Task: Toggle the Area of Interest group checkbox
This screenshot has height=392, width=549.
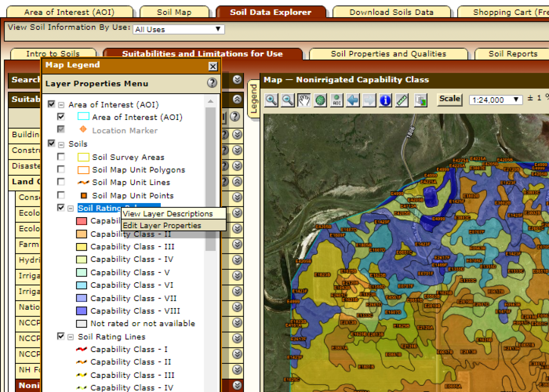Action: [51, 104]
